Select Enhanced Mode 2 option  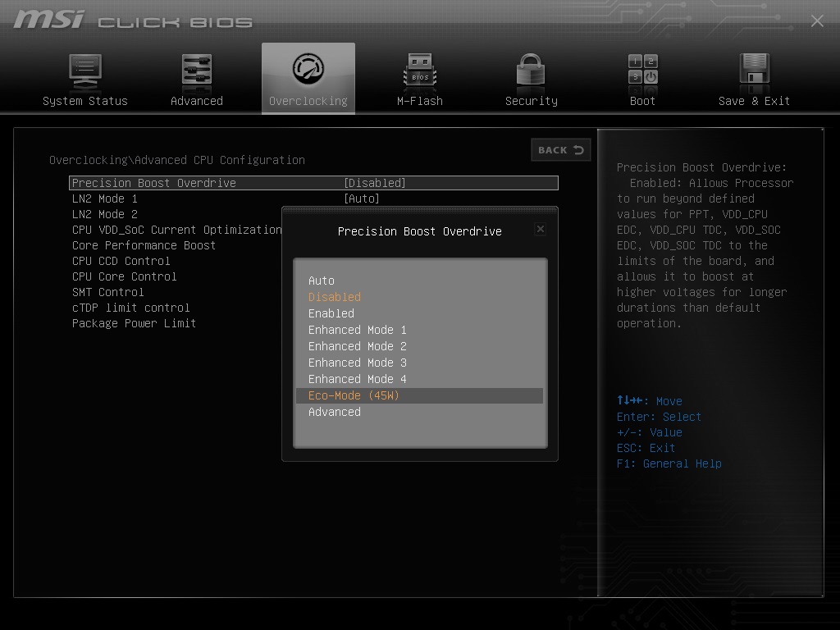[358, 347]
